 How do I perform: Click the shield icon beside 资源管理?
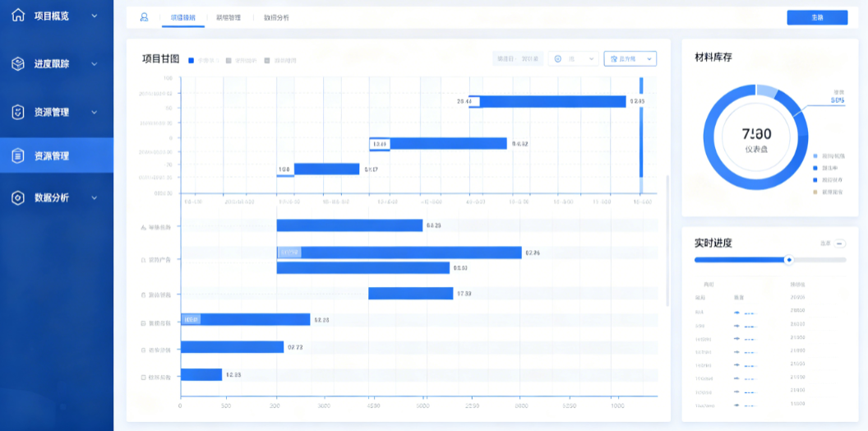[x=18, y=112]
